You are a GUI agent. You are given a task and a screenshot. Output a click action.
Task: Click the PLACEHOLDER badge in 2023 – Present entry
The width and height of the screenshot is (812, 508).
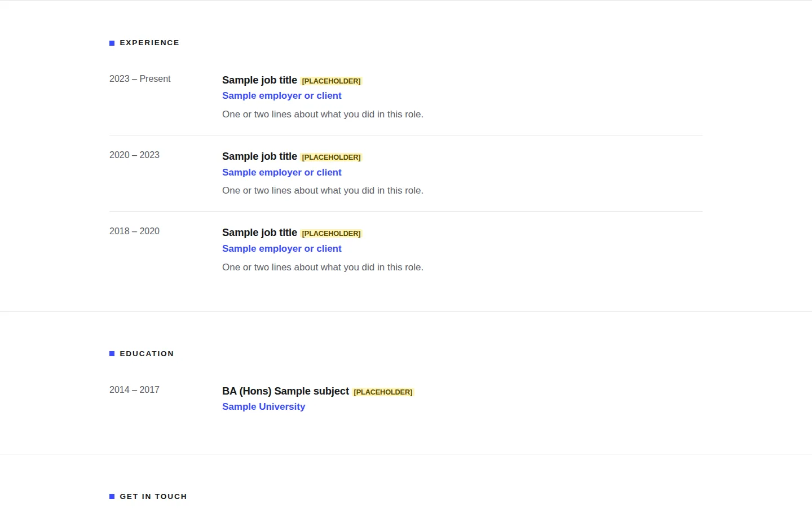pos(331,81)
